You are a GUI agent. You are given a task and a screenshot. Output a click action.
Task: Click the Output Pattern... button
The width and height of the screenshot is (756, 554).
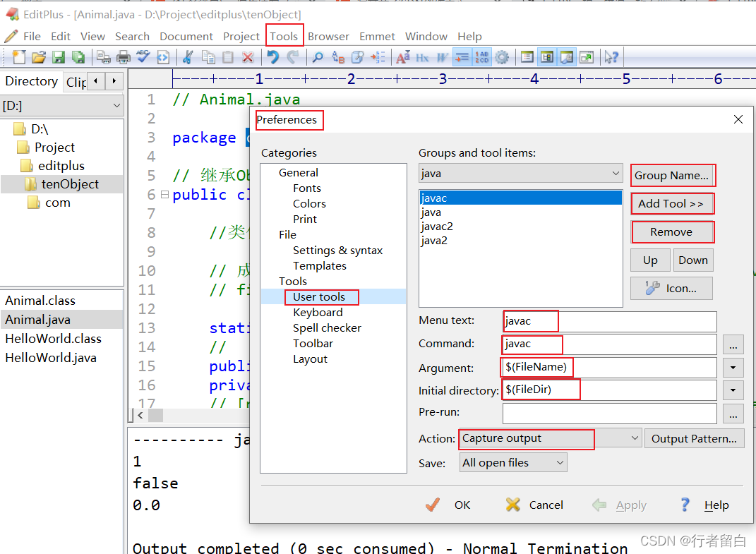tap(694, 439)
